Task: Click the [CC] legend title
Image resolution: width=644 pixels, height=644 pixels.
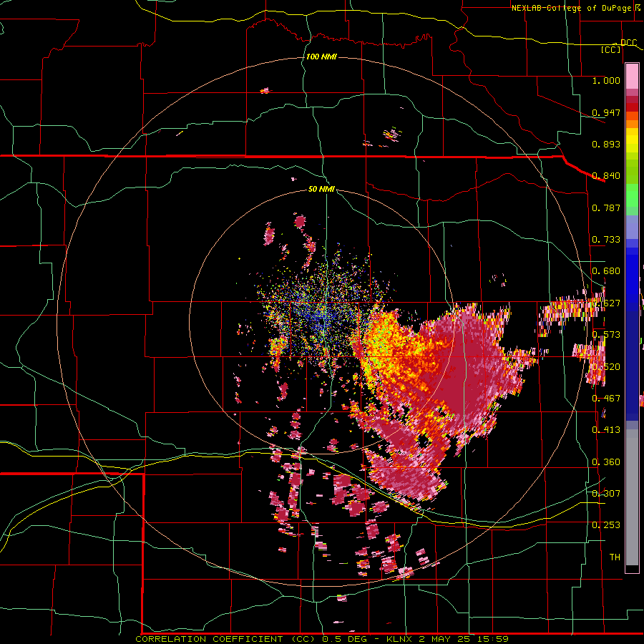Action: (x=611, y=49)
